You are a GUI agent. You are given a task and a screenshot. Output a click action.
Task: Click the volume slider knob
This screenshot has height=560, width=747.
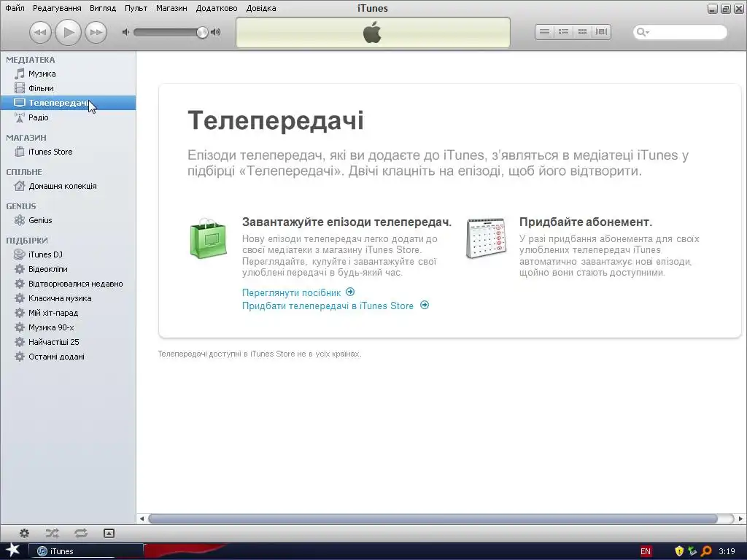point(203,32)
